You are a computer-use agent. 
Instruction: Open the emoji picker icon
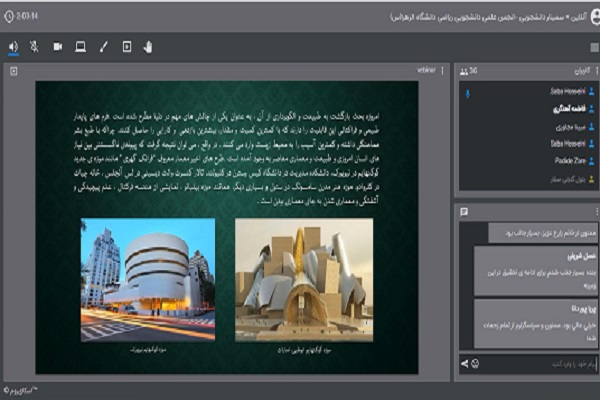[x=475, y=364]
